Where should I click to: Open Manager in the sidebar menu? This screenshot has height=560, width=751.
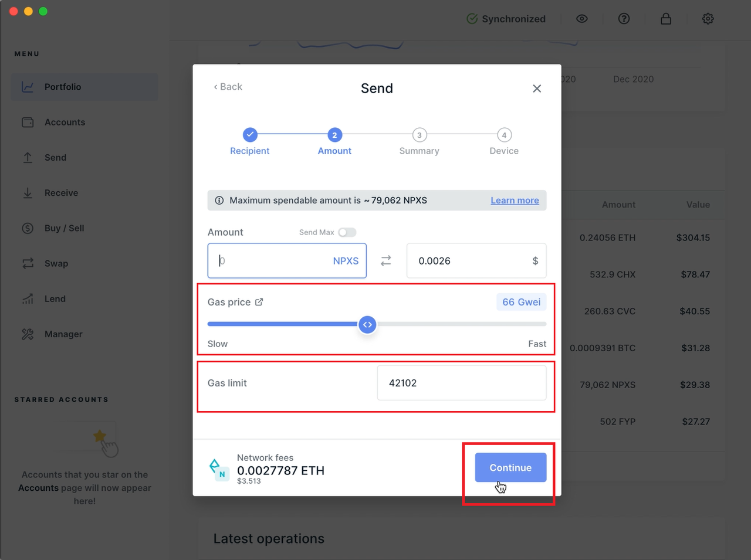coord(84,334)
